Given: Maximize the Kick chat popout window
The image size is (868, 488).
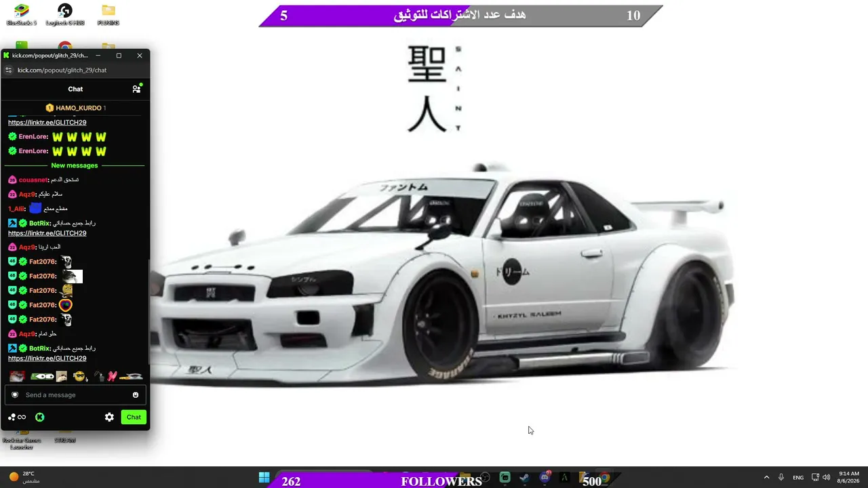Looking at the screenshot, I should [x=119, y=56].
